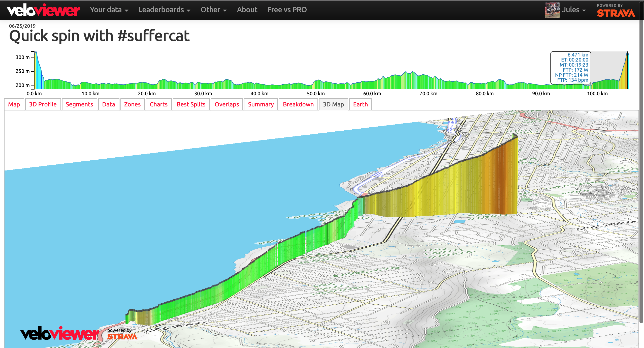View the Summary tab
Image resolution: width=644 pixels, height=348 pixels.
(x=261, y=104)
